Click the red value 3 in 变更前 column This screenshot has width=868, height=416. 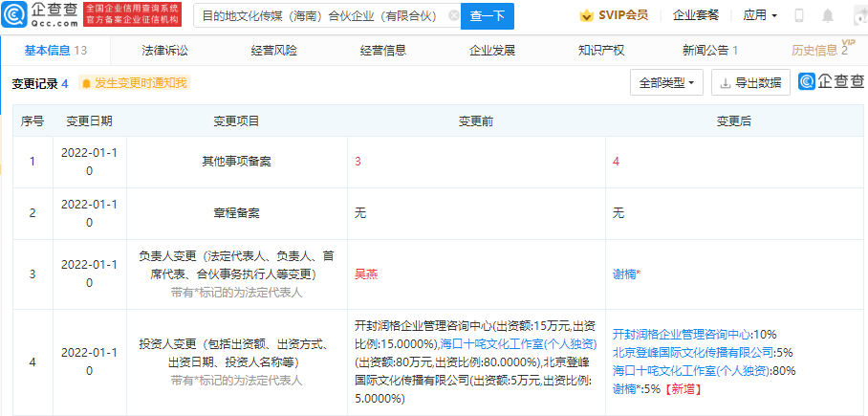tap(358, 162)
